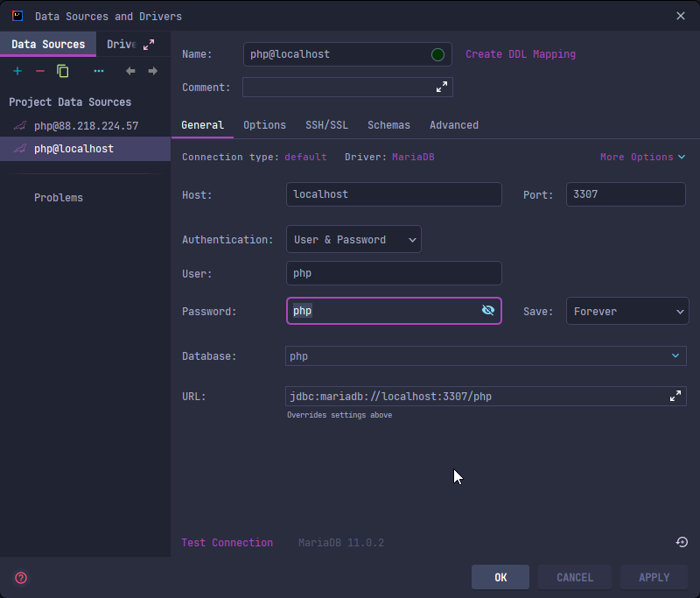Click the forward arrow navigation icon
The image size is (700, 598).
(x=153, y=71)
